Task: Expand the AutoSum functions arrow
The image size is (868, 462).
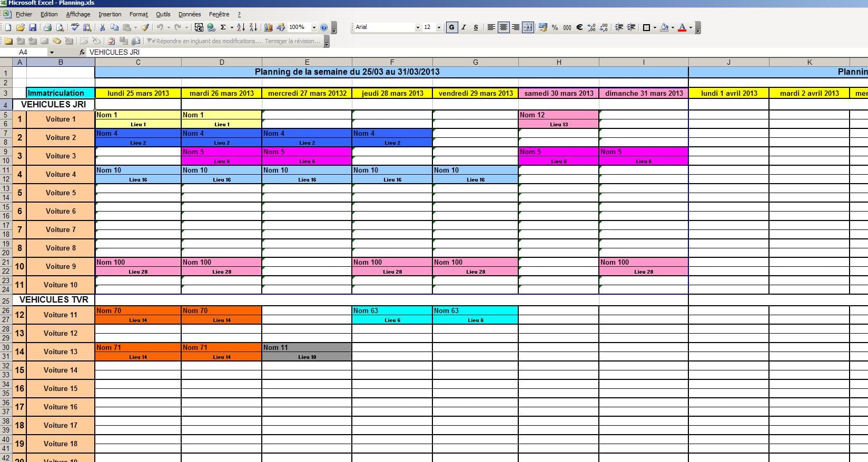Action: pos(232,27)
